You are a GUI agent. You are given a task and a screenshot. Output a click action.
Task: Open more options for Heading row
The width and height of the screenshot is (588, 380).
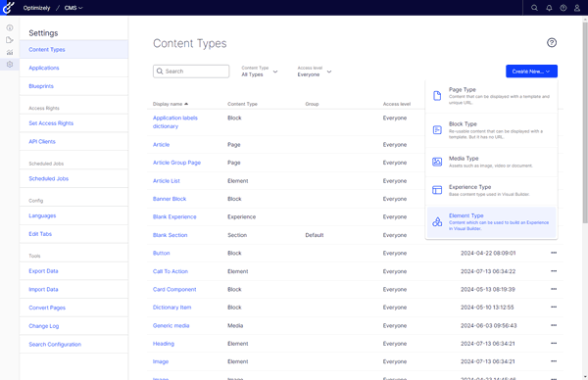click(x=554, y=344)
